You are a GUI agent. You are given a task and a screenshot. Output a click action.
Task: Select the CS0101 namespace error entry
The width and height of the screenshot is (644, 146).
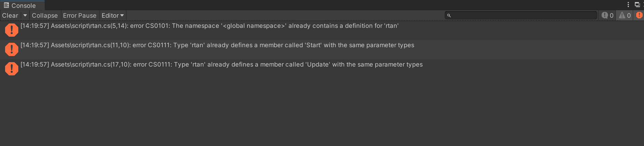point(322,30)
